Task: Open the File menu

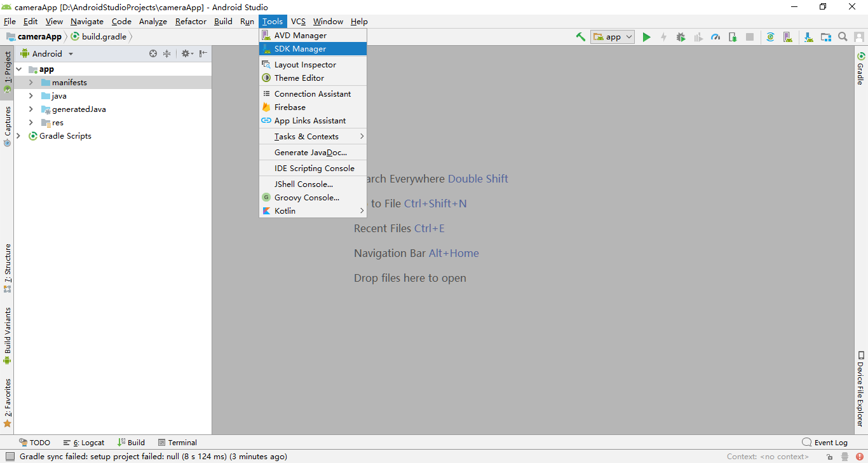Action: tap(10, 22)
